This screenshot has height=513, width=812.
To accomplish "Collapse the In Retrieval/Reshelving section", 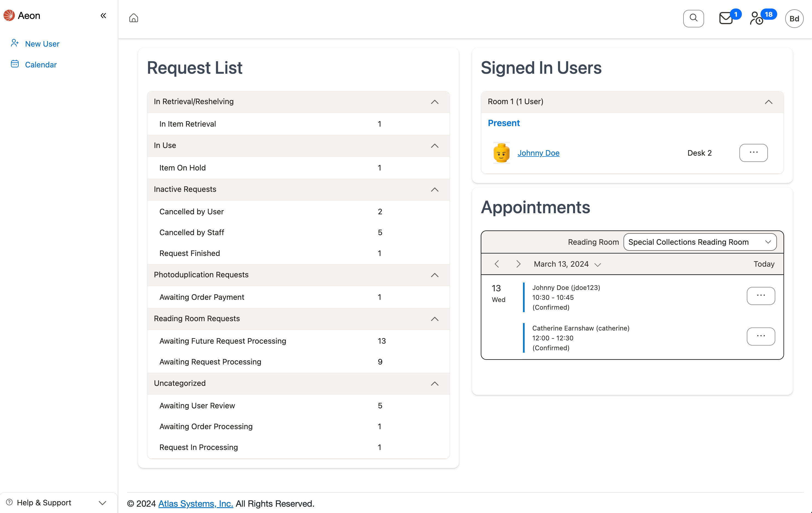I will 435,102.
